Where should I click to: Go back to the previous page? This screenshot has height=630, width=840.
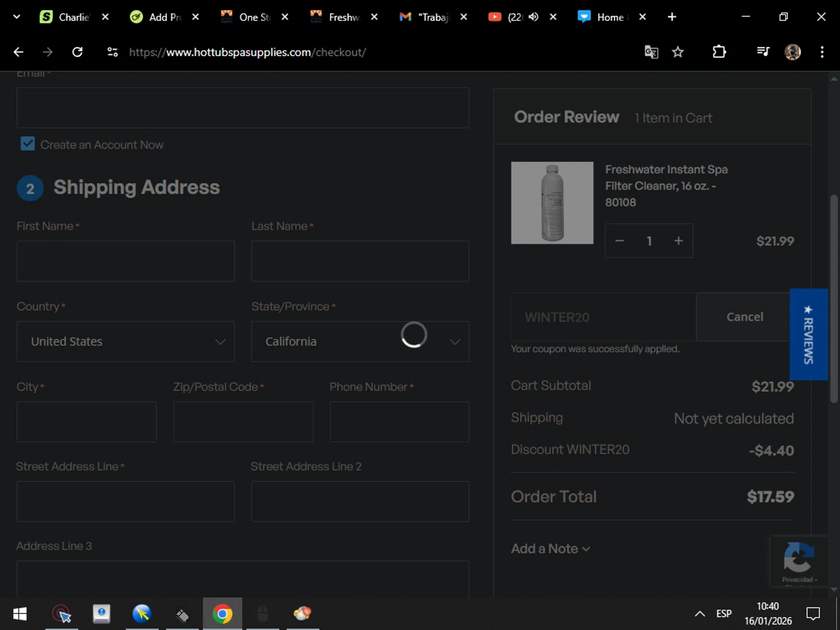[x=18, y=52]
